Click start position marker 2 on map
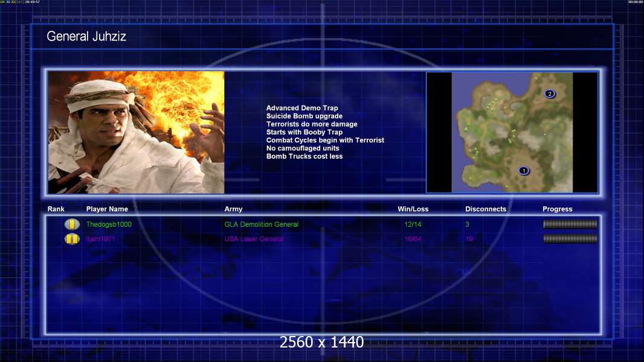Image resolution: width=644 pixels, height=362 pixels. click(550, 94)
